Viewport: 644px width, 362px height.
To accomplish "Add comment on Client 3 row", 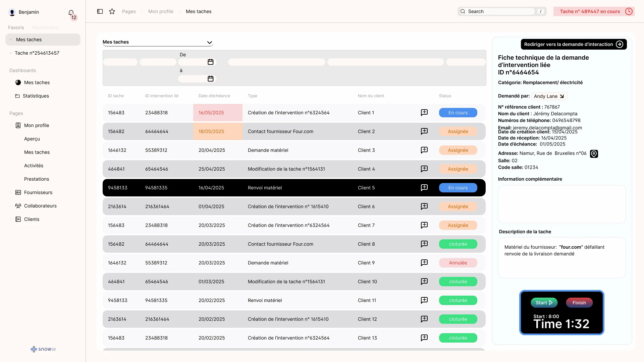I will [424, 150].
